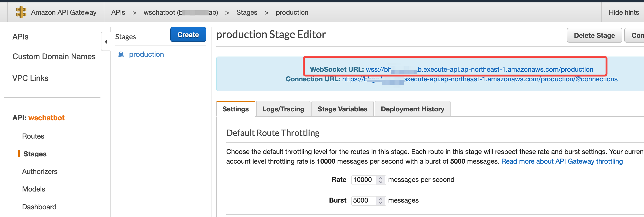Open the Deployment History tab
The height and width of the screenshot is (217, 644).
pos(413,109)
